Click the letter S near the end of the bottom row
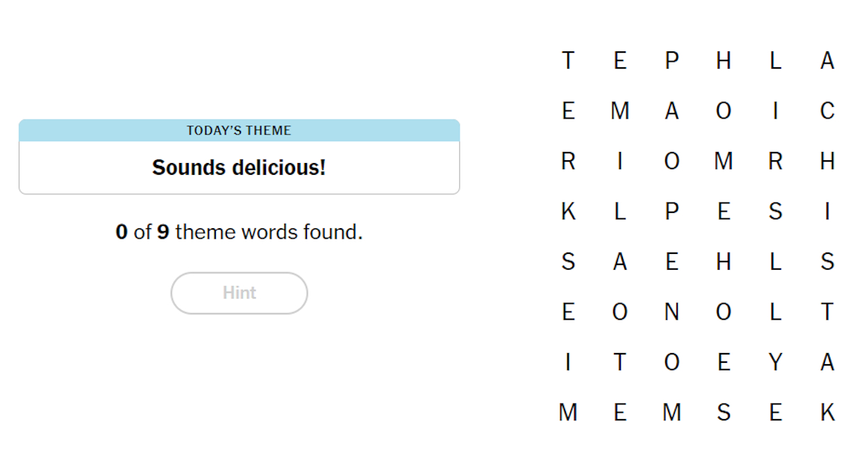This screenshot has width=868, height=471. [x=724, y=412]
